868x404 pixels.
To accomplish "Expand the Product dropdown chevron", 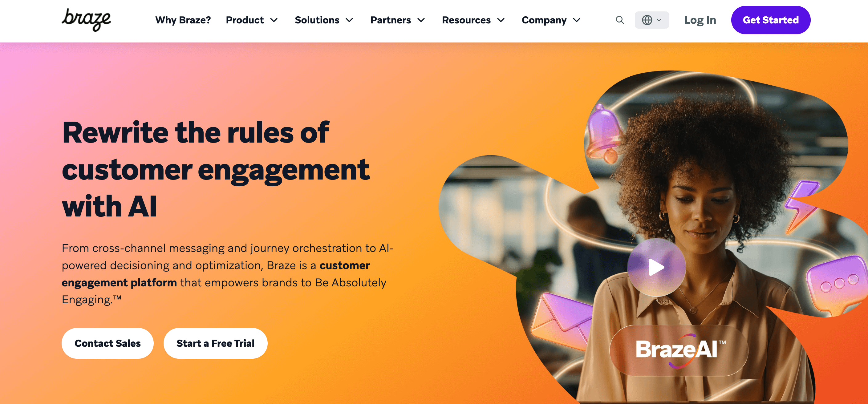I will (274, 20).
